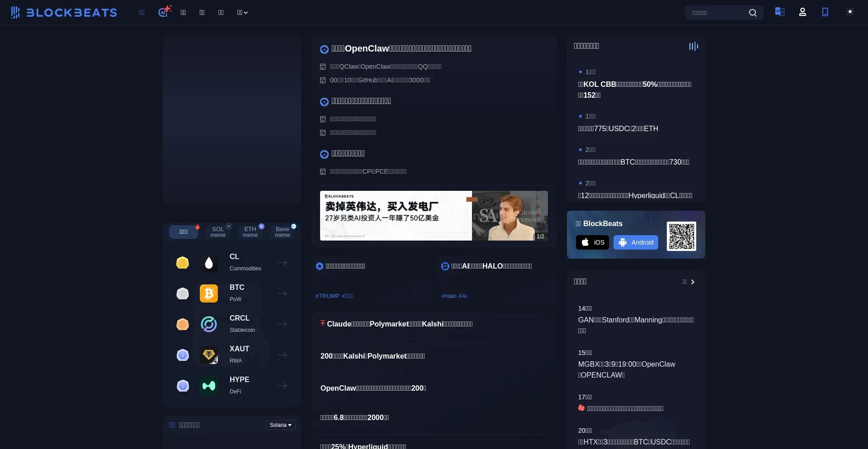Open the language translation icon
Viewport: 868px width, 449px height.
(x=780, y=12)
